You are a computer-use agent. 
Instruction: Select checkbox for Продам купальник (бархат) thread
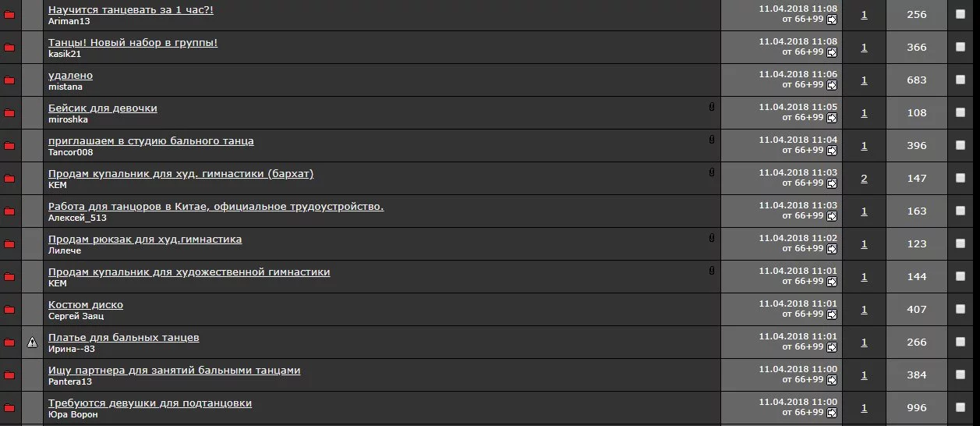pyautogui.click(x=961, y=178)
